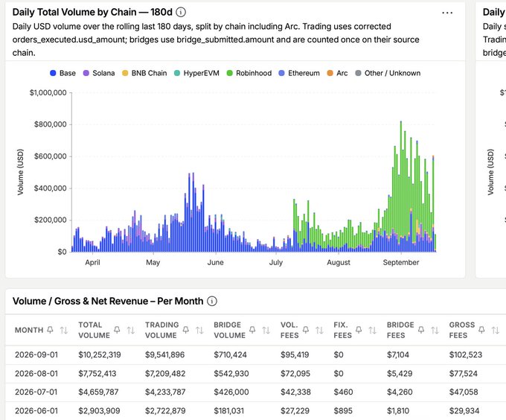Click bridge volume value $426,000

click(x=231, y=392)
